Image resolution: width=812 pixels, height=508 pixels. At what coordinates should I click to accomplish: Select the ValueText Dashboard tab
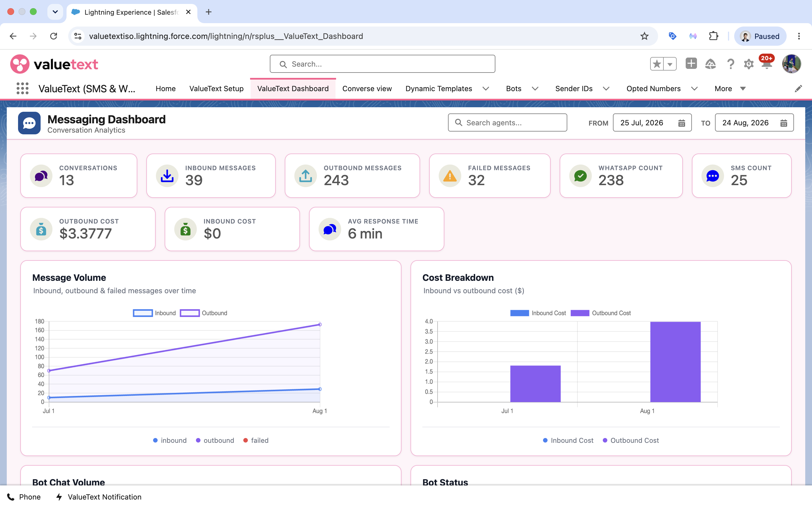pyautogui.click(x=293, y=89)
